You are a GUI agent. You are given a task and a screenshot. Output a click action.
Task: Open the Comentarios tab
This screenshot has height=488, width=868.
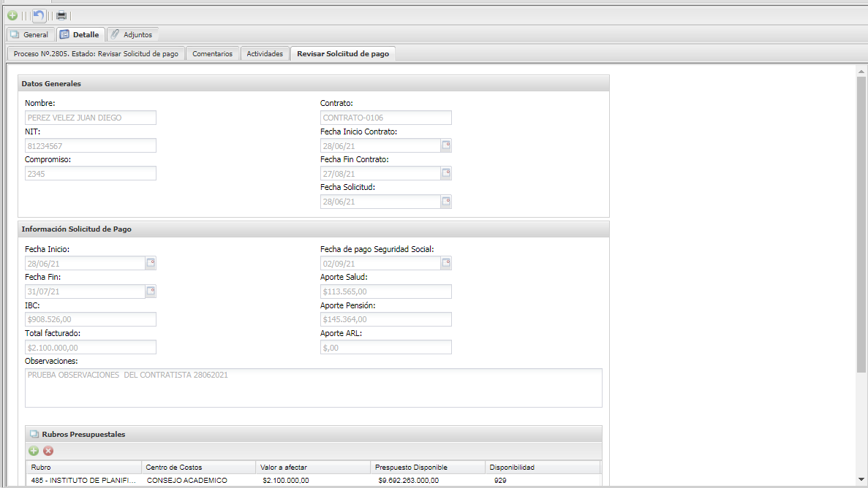[212, 54]
